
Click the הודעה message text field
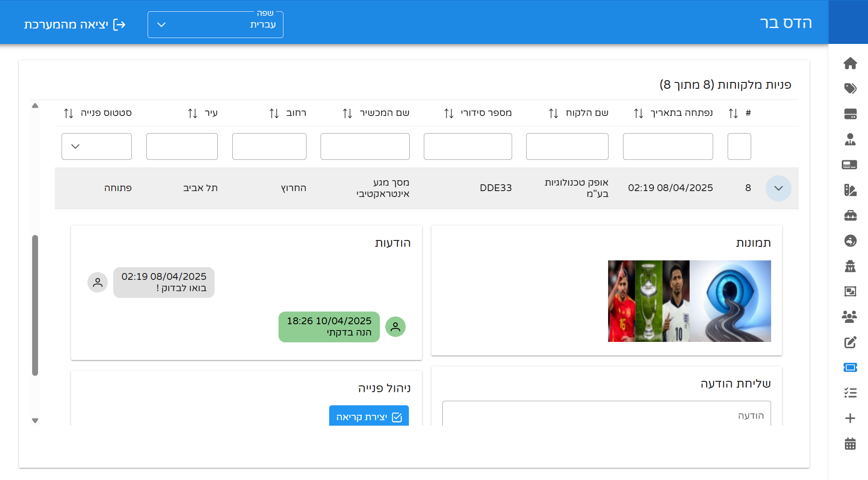click(x=607, y=414)
